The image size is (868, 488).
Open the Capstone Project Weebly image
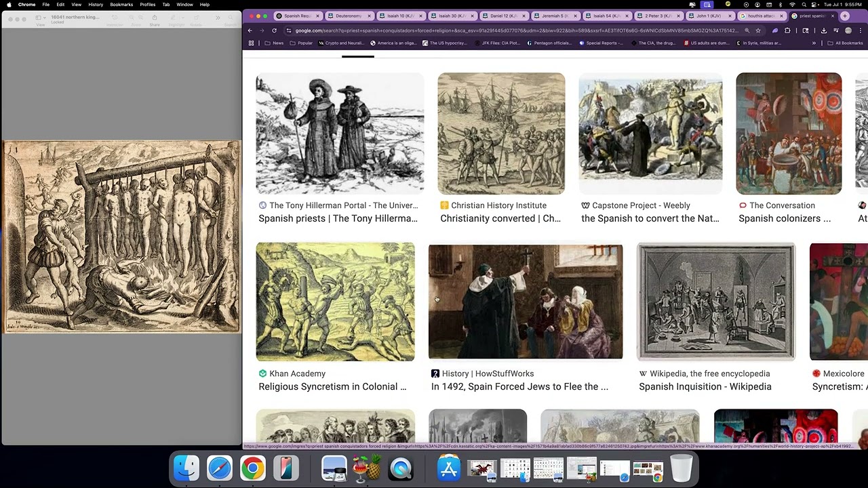(650, 134)
